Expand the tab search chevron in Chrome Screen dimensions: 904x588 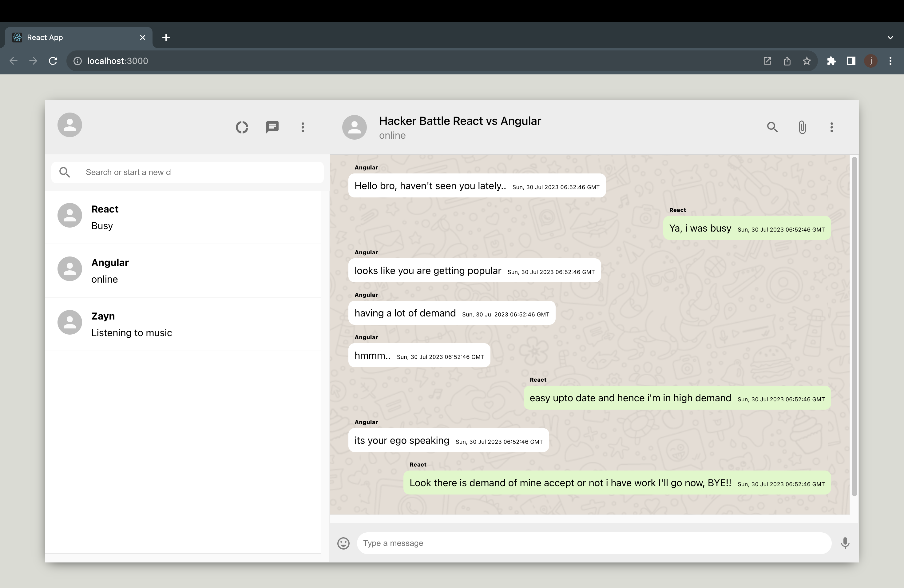(x=890, y=38)
